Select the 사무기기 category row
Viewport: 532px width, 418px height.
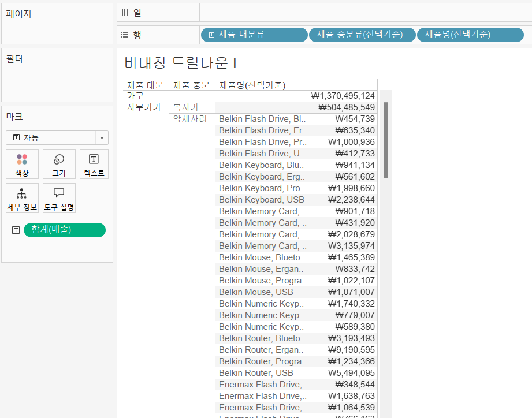[x=143, y=107]
